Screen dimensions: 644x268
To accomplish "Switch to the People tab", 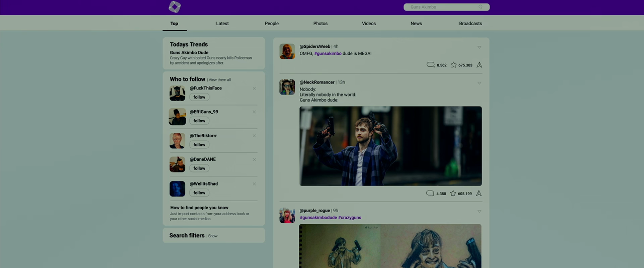I will pyautogui.click(x=272, y=24).
